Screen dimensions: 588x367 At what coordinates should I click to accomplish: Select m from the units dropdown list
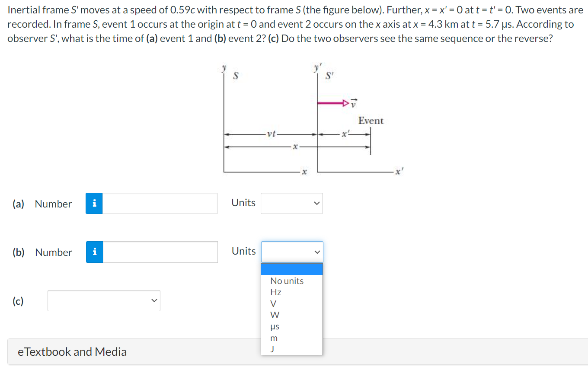[x=273, y=338]
